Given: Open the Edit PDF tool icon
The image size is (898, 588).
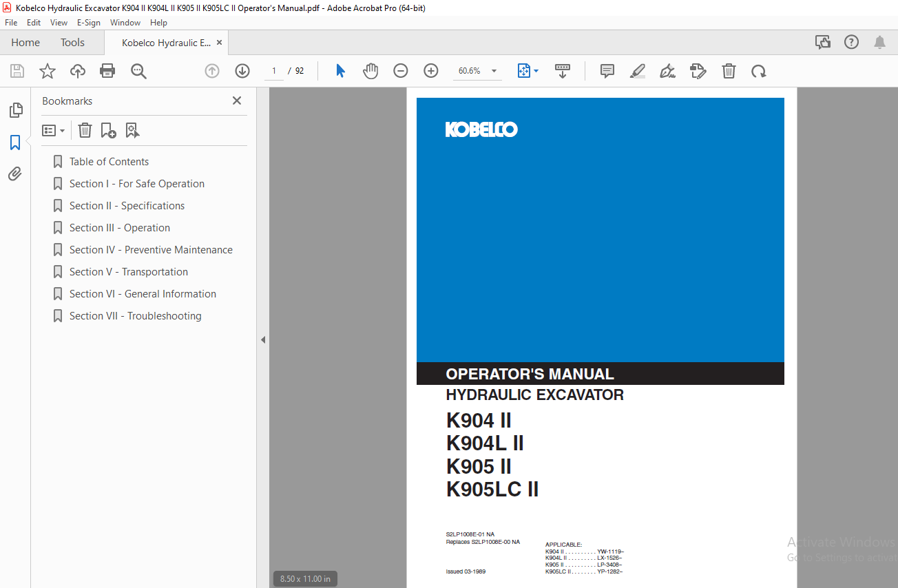Looking at the screenshot, I should click(x=698, y=71).
